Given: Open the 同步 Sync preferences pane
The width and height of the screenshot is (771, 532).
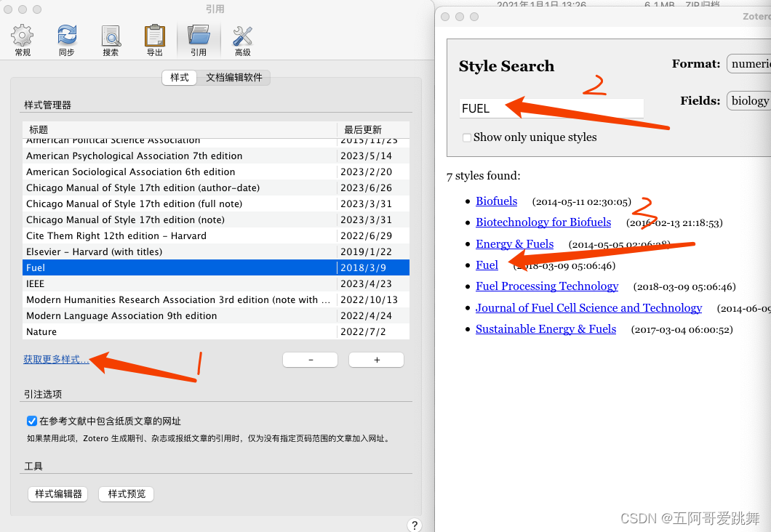Looking at the screenshot, I should tap(66, 40).
